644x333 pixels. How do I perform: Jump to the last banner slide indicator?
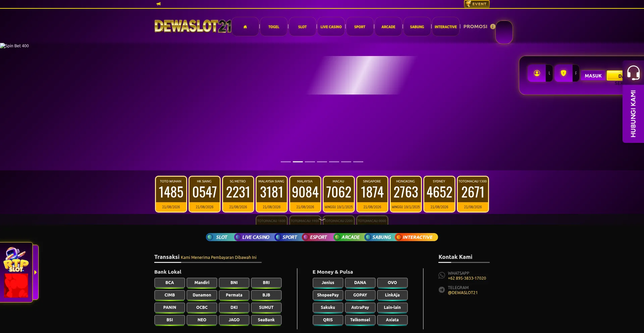coord(358,162)
